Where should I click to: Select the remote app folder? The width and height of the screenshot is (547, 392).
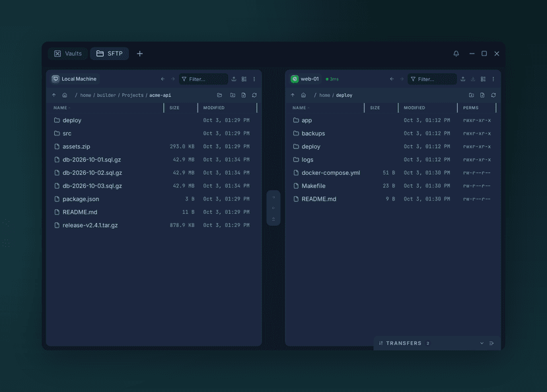(393, 120)
